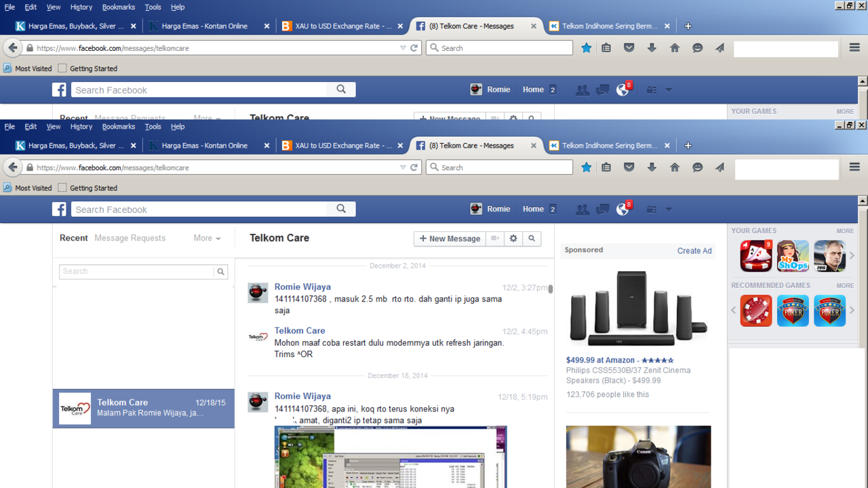
Task: Reload the page in the front window
Action: click(x=414, y=167)
